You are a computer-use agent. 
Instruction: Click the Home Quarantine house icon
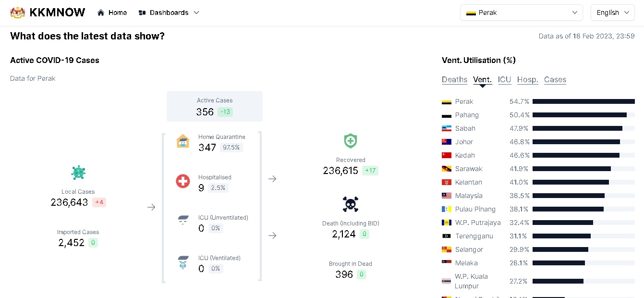[183, 141]
